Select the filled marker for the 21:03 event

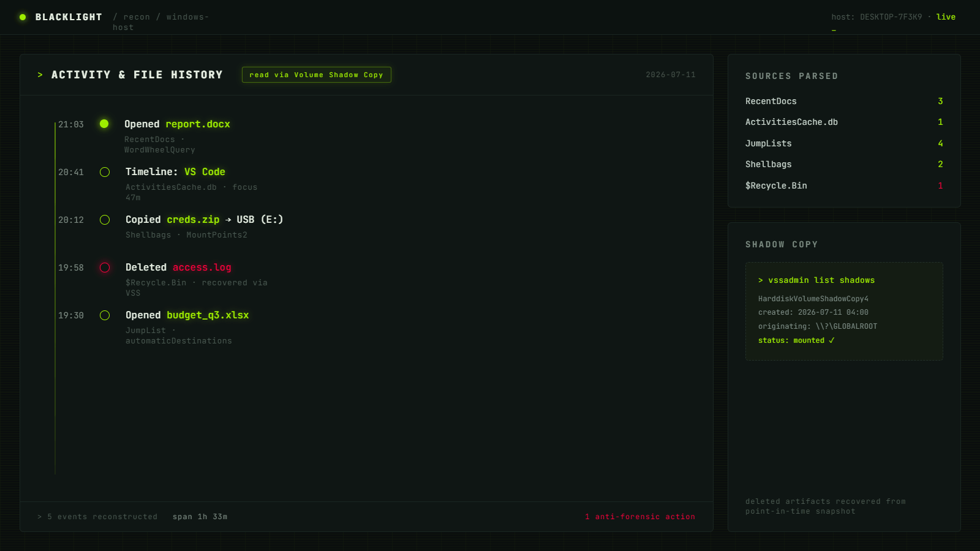[x=104, y=124]
